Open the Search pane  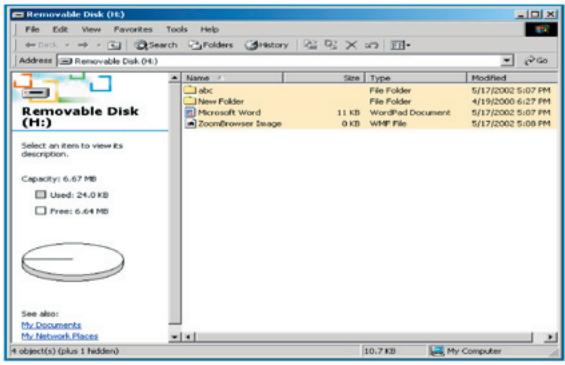point(156,45)
